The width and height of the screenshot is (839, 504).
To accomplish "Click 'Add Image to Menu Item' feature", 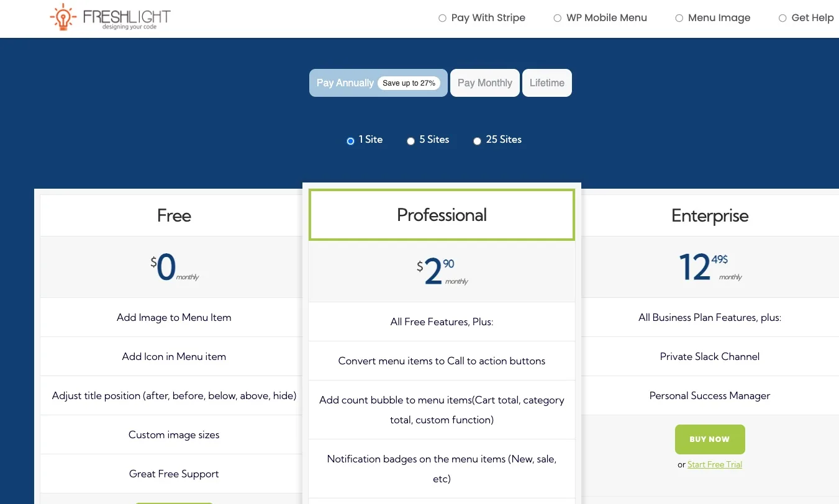I will pos(174,317).
